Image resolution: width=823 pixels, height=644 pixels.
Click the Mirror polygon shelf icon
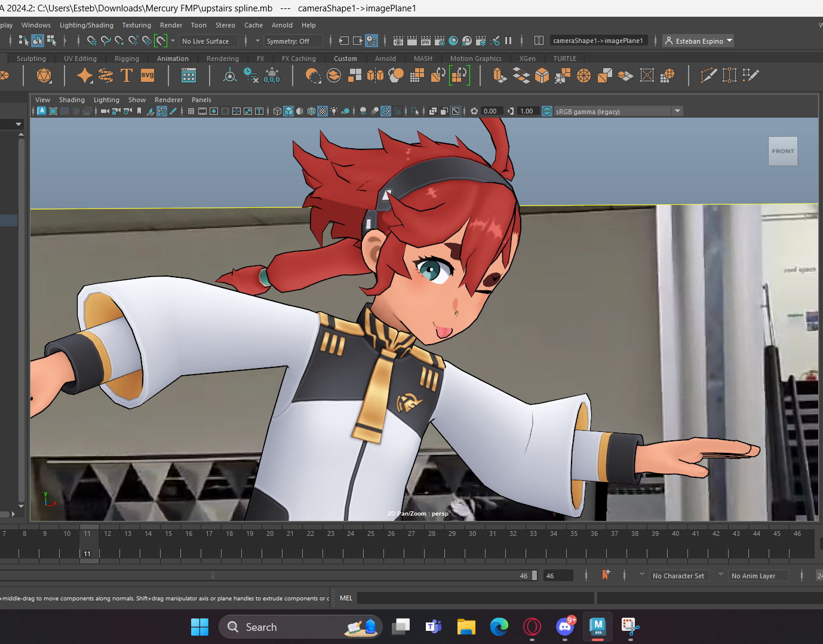point(375,75)
